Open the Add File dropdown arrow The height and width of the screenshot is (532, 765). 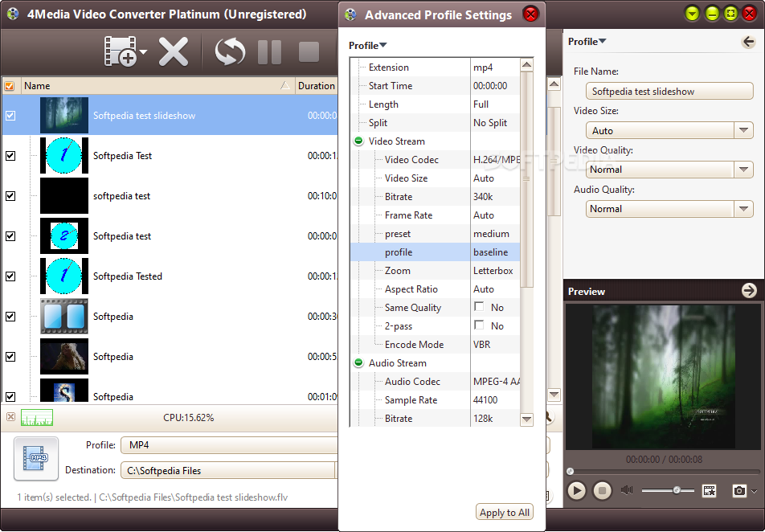(143, 51)
